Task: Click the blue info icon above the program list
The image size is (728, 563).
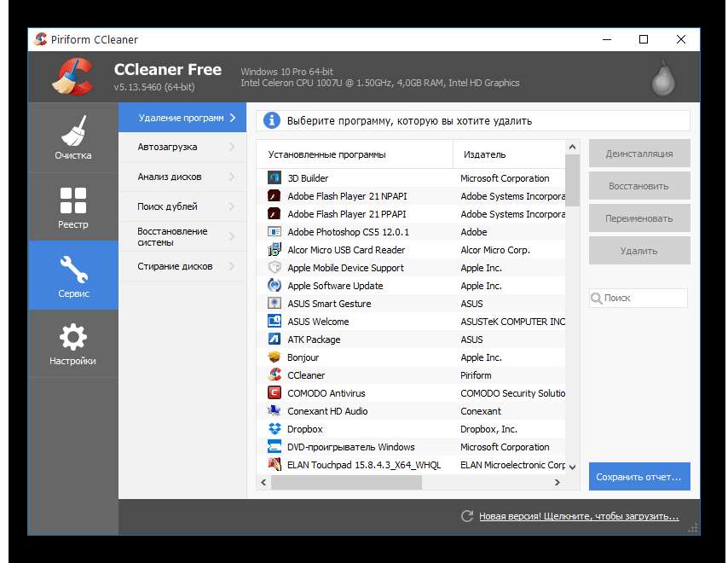Action: pyautogui.click(x=272, y=121)
